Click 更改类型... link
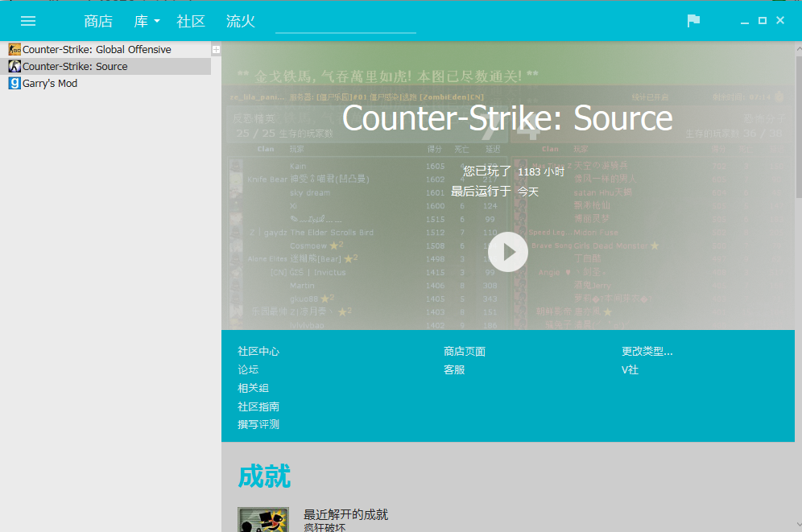 647,351
